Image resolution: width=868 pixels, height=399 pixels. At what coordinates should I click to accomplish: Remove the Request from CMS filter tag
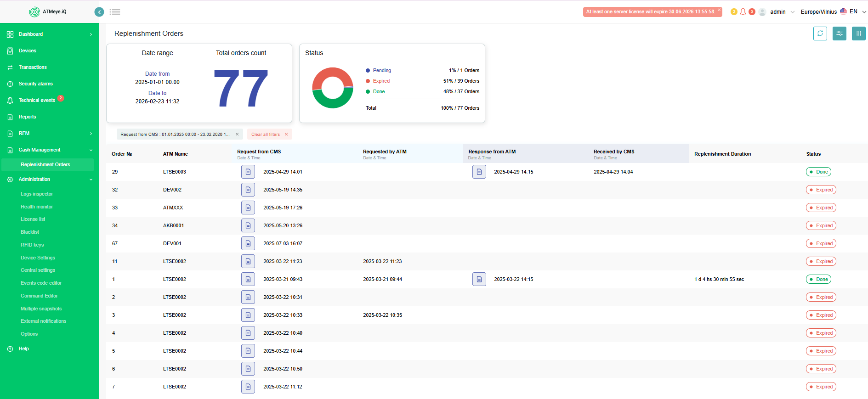237,135
